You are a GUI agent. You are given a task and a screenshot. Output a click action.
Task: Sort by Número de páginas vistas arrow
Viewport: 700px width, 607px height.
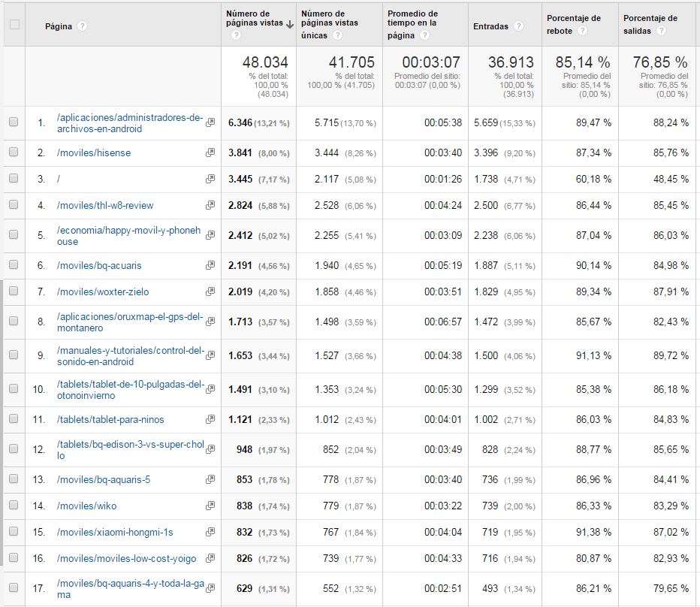pos(290,24)
